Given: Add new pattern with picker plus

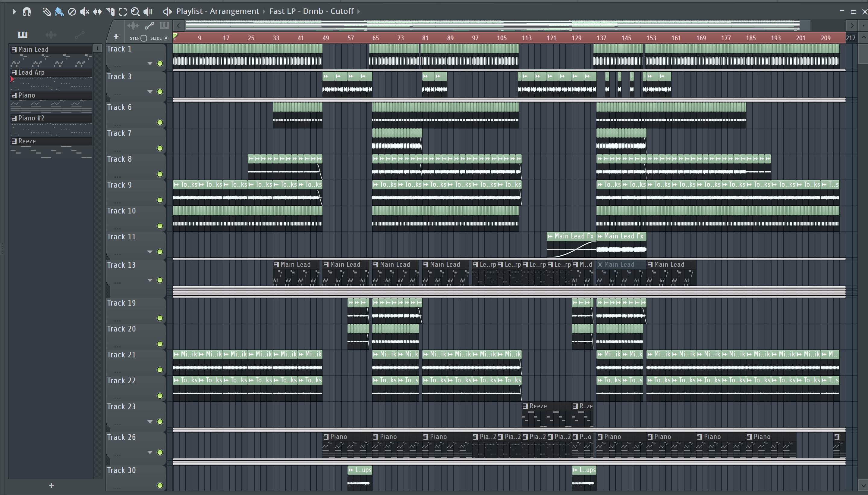Looking at the screenshot, I should (51, 486).
